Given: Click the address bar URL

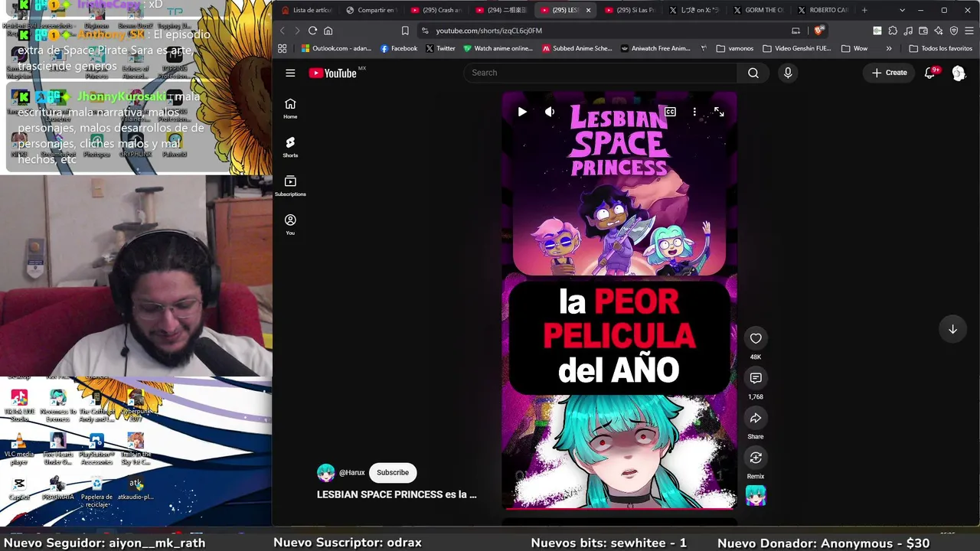Looking at the screenshot, I should (488, 31).
